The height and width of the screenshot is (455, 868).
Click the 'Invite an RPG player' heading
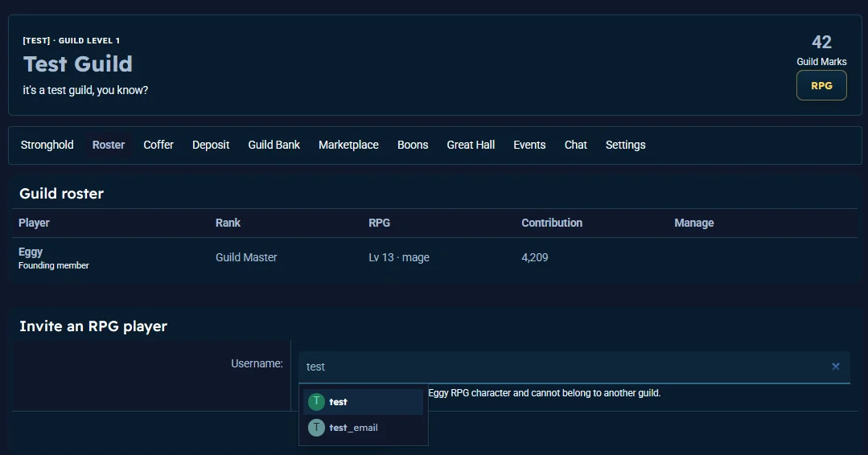coord(93,326)
